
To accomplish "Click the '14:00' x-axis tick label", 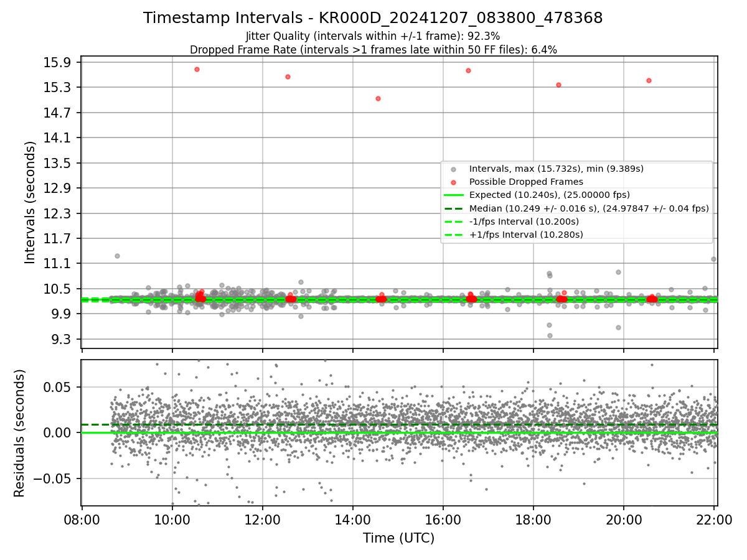I will [x=353, y=520].
